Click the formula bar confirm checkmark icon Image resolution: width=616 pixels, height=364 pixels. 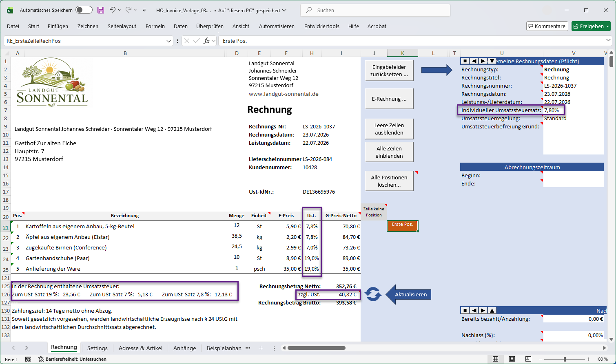point(197,41)
